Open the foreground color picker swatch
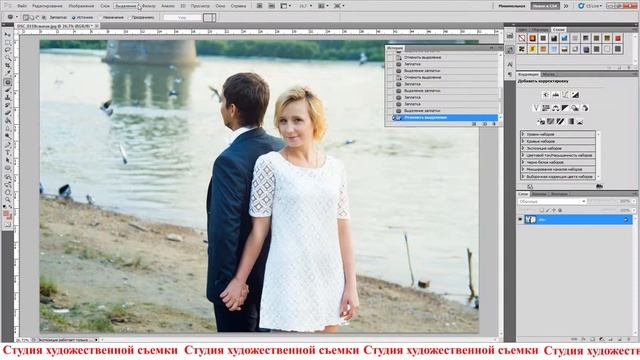 coord(6,214)
